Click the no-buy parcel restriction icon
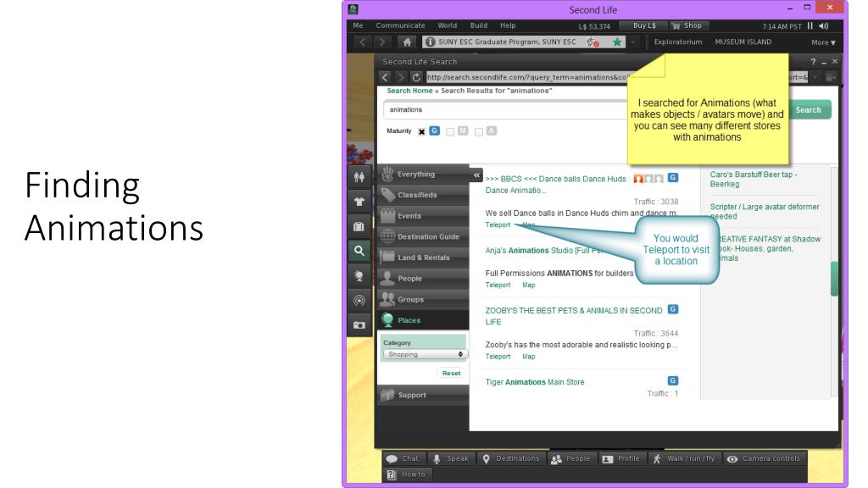The image size is (868, 488). click(x=593, y=42)
